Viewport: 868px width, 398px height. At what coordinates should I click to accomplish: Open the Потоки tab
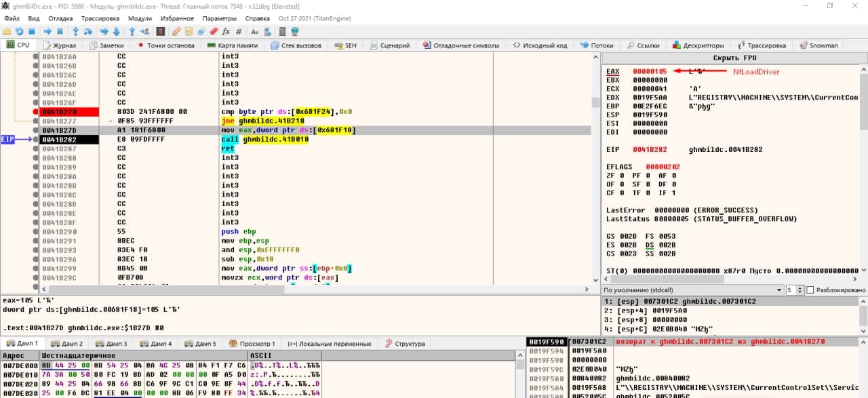(596, 45)
